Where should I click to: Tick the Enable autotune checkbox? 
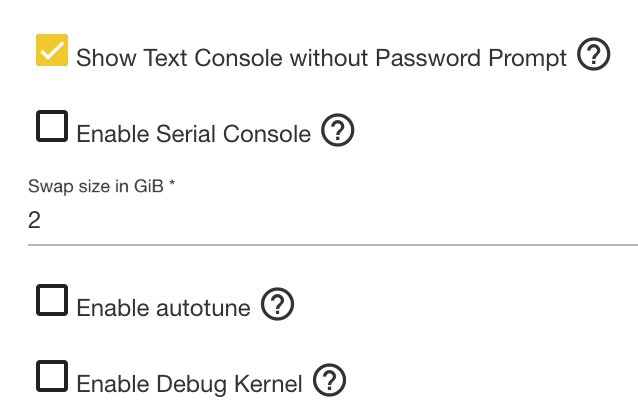[x=52, y=300]
